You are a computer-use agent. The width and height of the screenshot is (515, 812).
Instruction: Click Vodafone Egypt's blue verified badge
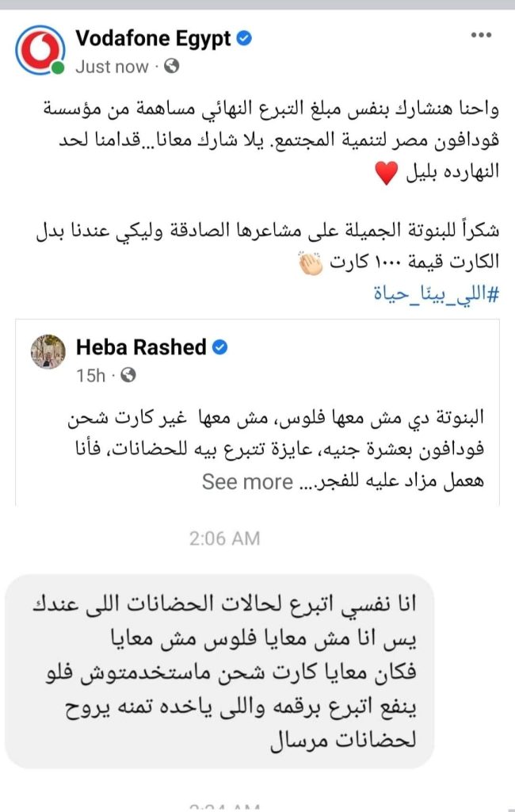point(245,37)
